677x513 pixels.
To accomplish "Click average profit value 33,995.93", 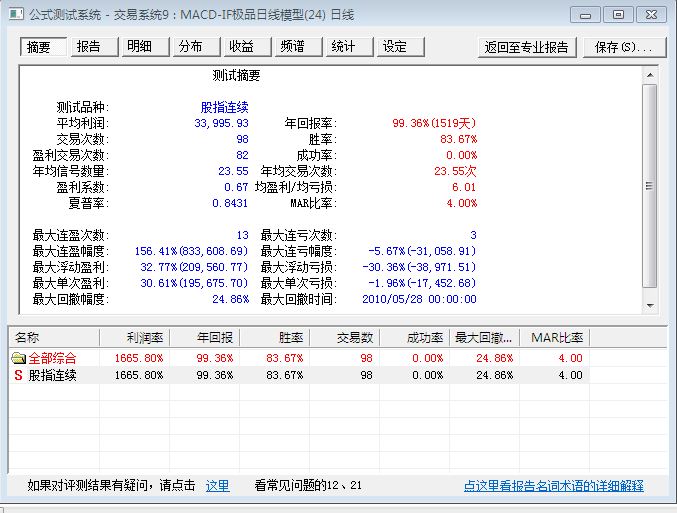I will click(x=221, y=123).
